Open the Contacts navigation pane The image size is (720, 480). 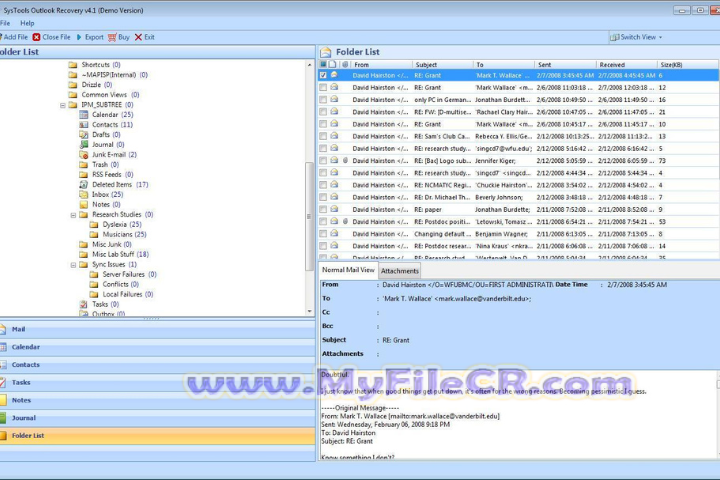[x=158, y=365]
